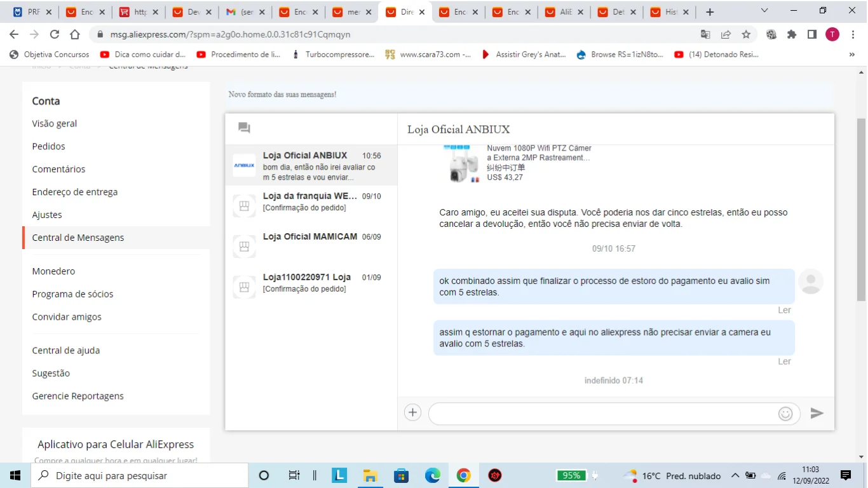
Task: Open Gerencie Reportagens in sidebar
Action: tap(78, 396)
